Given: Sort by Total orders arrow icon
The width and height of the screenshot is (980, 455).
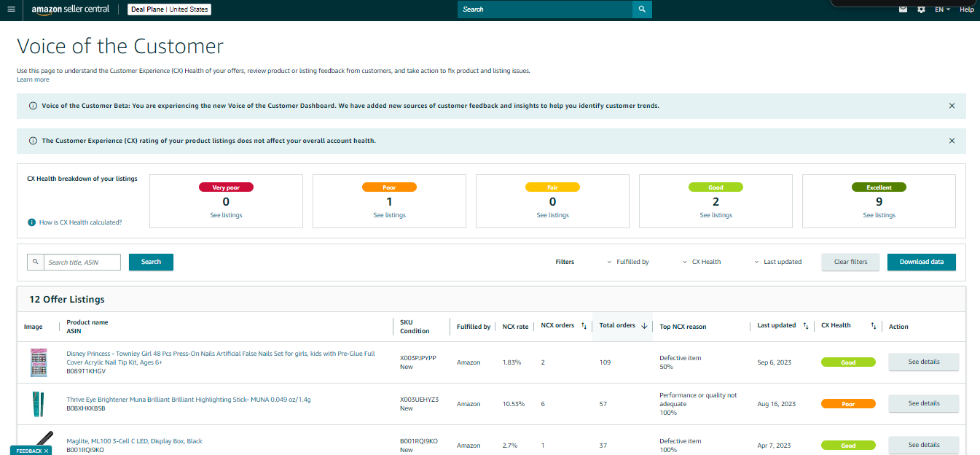Looking at the screenshot, I should pyautogui.click(x=644, y=326).
